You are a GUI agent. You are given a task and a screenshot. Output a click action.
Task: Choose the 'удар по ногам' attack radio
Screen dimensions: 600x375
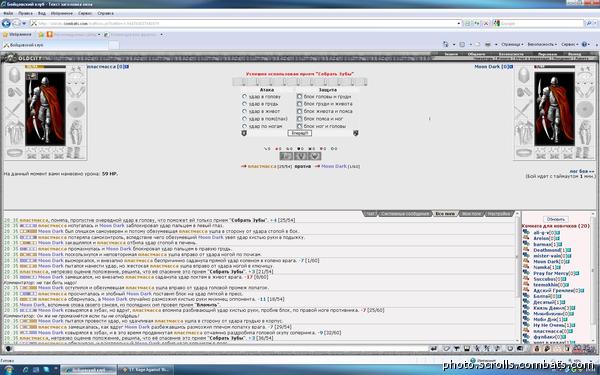(x=244, y=126)
